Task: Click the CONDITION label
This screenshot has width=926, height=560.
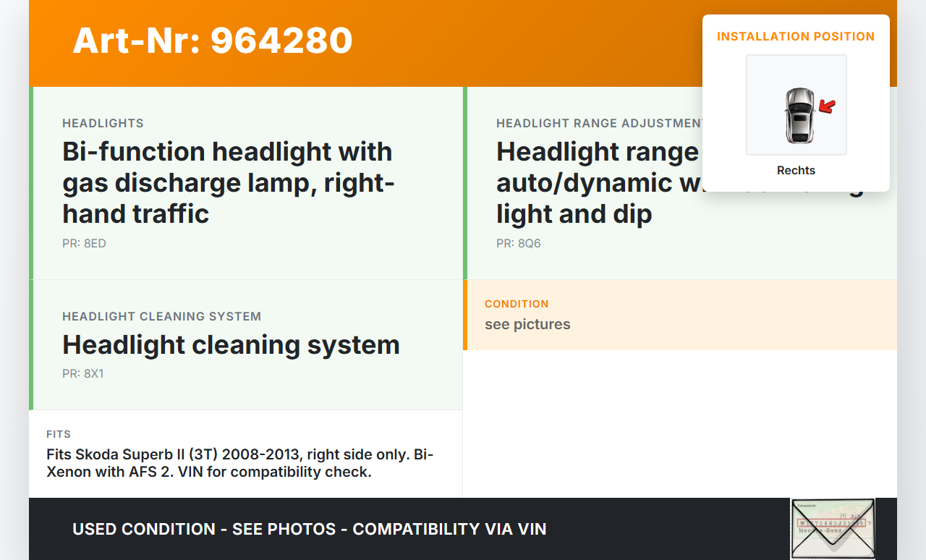Action: coord(517,304)
